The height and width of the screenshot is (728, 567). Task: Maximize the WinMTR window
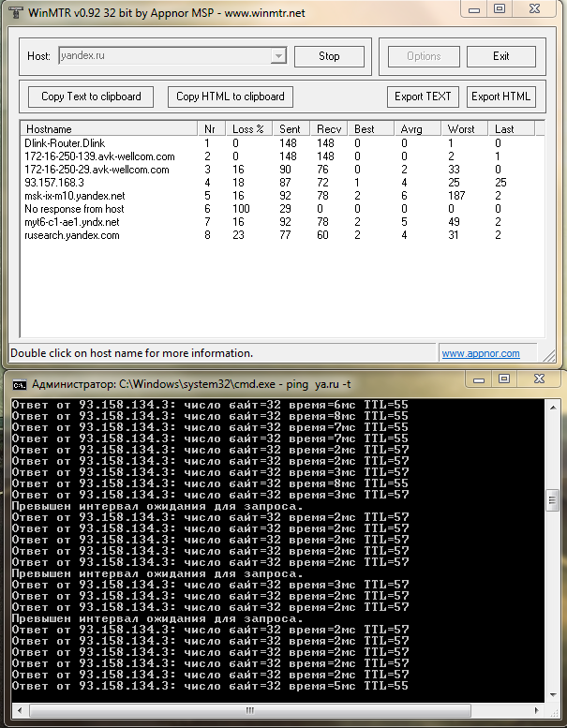tap(500, 9)
